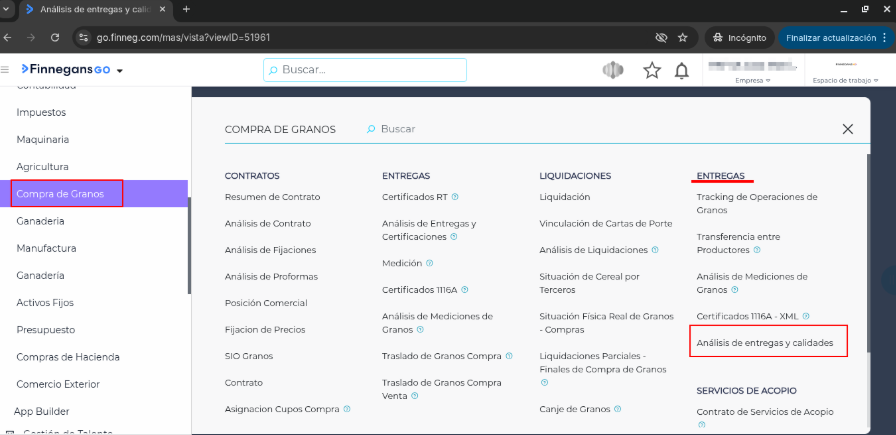Image resolution: width=896 pixels, height=435 pixels.
Task: Click help icon beside Canje de Granos
Action: point(618,409)
